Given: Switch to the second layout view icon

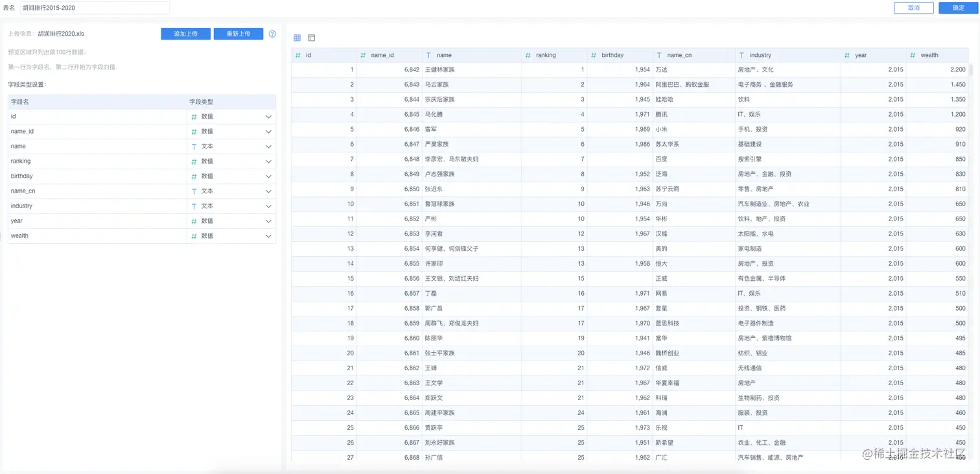Looking at the screenshot, I should 312,38.
